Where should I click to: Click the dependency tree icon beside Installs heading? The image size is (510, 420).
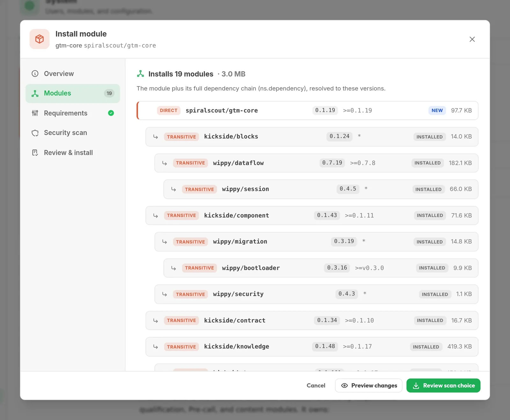point(141,74)
